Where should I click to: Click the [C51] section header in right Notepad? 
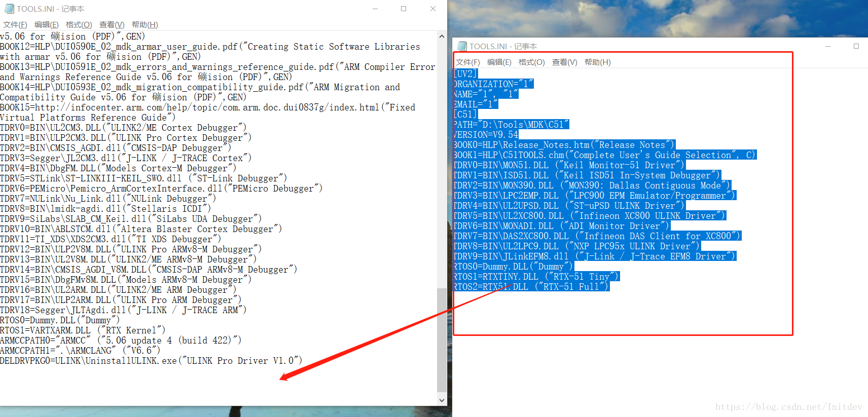pyautogui.click(x=465, y=115)
